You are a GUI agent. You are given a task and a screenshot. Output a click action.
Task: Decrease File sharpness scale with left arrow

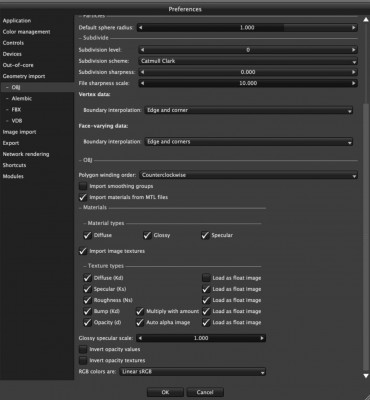click(142, 83)
